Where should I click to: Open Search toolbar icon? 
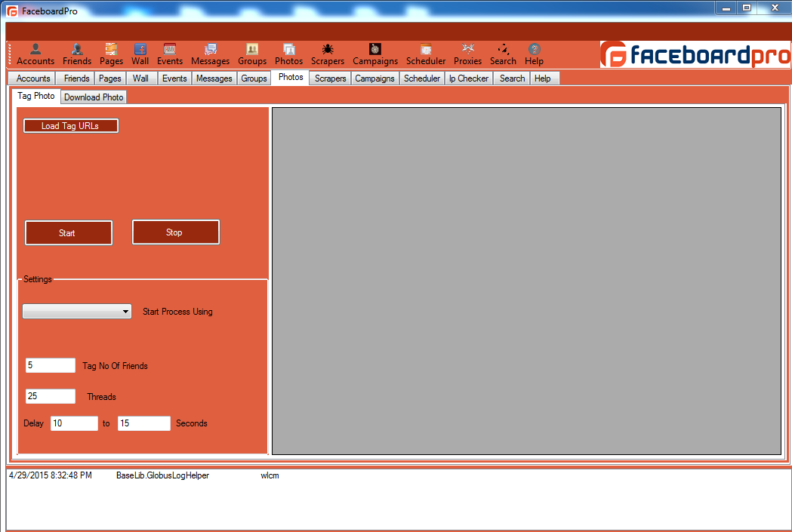503,54
